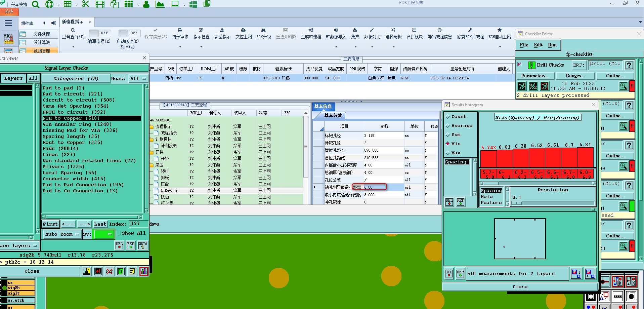This screenshot has width=644, height=309.
Task: Expand dropdown arrow under 数据对比
Action: [x=372, y=47]
